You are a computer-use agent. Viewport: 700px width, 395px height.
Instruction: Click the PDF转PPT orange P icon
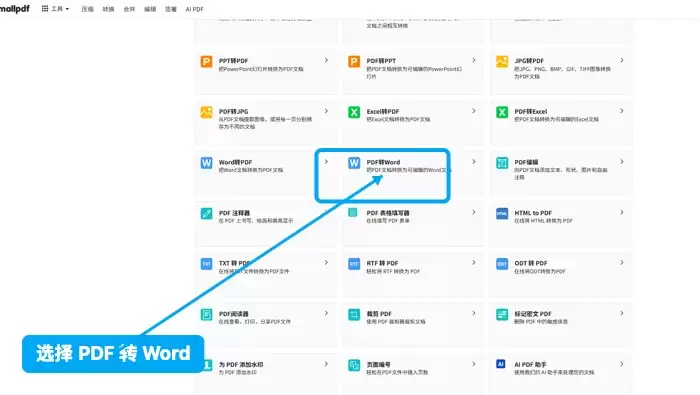(x=354, y=62)
